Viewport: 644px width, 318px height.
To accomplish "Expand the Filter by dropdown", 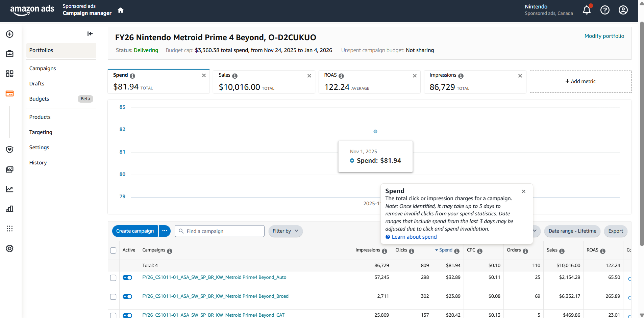I will [x=286, y=231].
